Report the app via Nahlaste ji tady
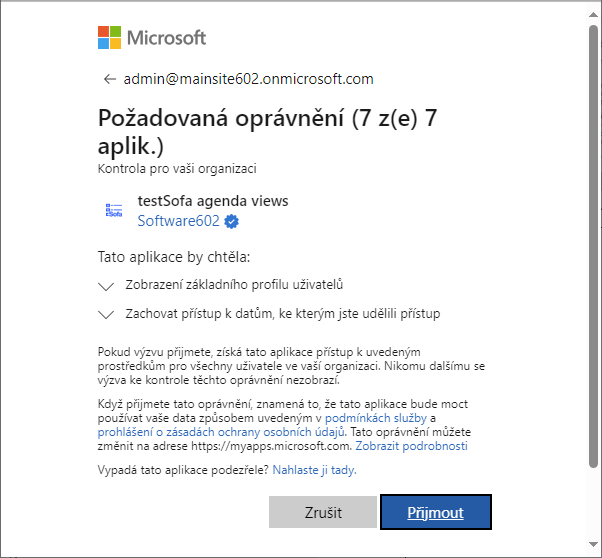The height and width of the screenshot is (558, 602). pyautogui.click(x=314, y=470)
